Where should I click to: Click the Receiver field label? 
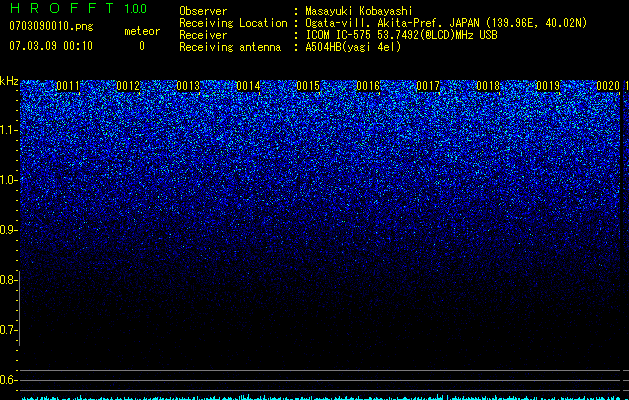203,35
